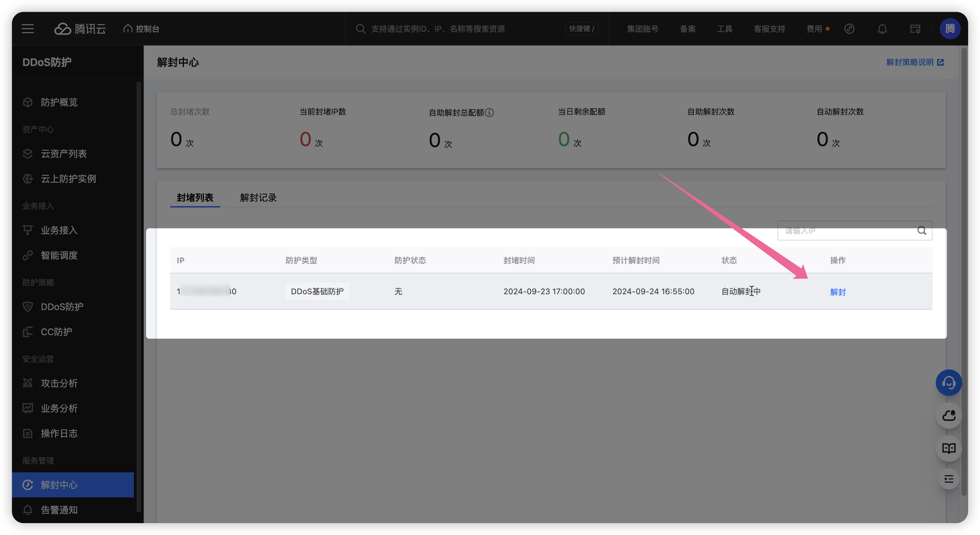Image resolution: width=980 pixels, height=535 pixels.
Task: Open the 工具 menu
Action: point(724,29)
